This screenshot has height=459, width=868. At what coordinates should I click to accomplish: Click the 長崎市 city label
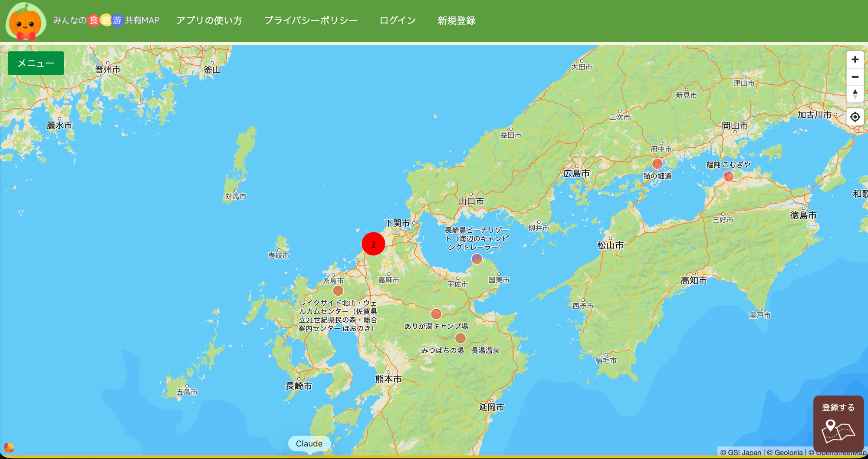point(299,386)
